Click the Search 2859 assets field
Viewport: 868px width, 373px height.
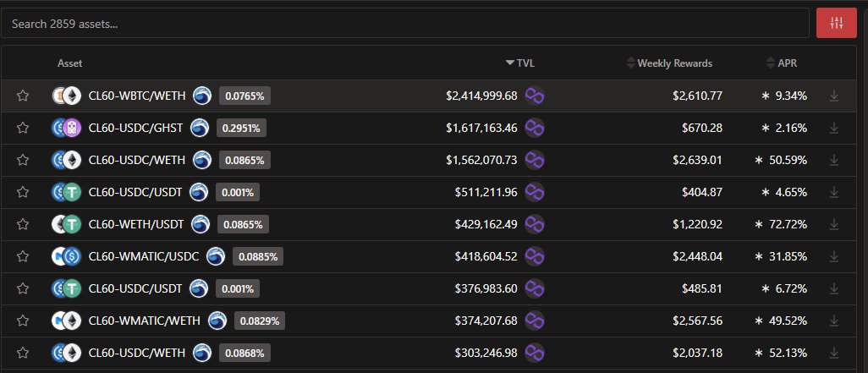pos(405,23)
